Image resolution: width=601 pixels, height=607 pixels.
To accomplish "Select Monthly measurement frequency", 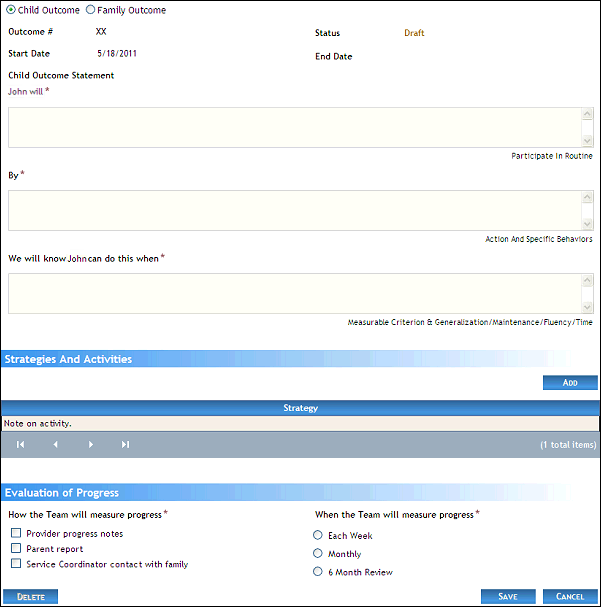I will 318,554.
